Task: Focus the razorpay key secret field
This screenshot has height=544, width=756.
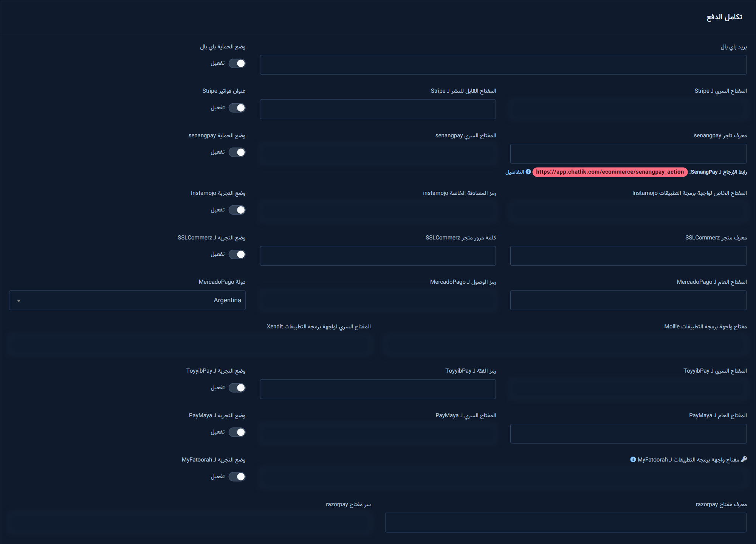Action: pos(190,522)
